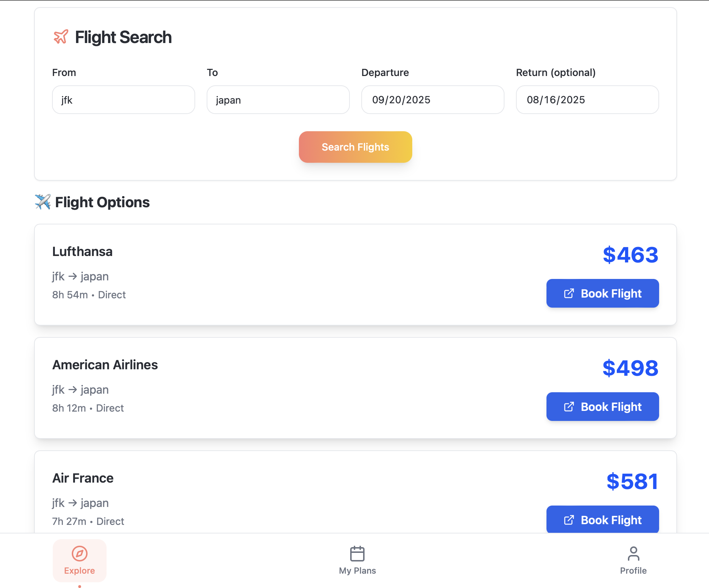The image size is (709, 588).
Task: Switch to the My Plans tab
Action: point(357,561)
